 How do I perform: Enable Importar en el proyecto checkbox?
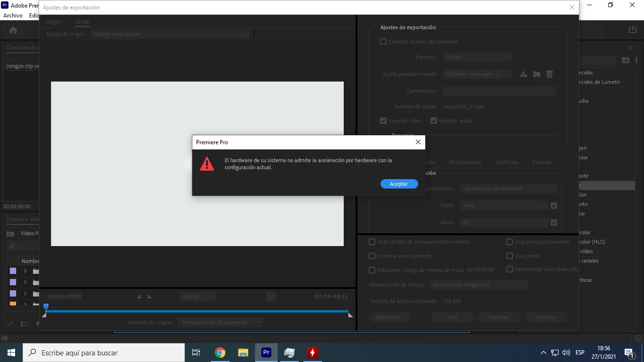(x=372, y=256)
